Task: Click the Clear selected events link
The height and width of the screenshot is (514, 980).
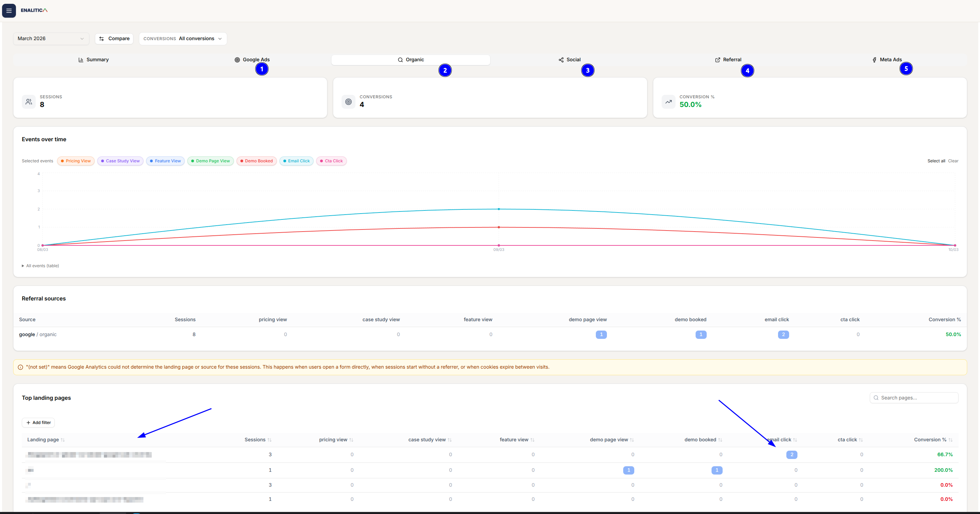Action: [953, 161]
